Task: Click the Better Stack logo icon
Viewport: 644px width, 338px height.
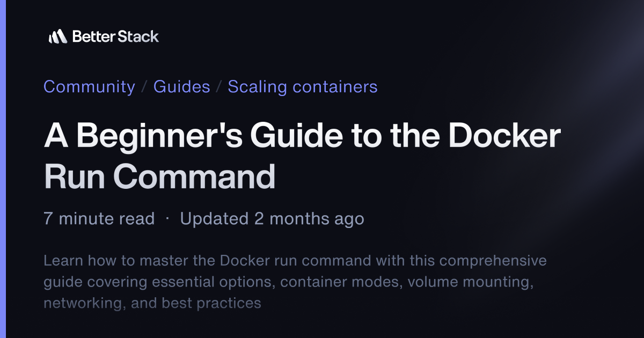Action: click(x=57, y=36)
